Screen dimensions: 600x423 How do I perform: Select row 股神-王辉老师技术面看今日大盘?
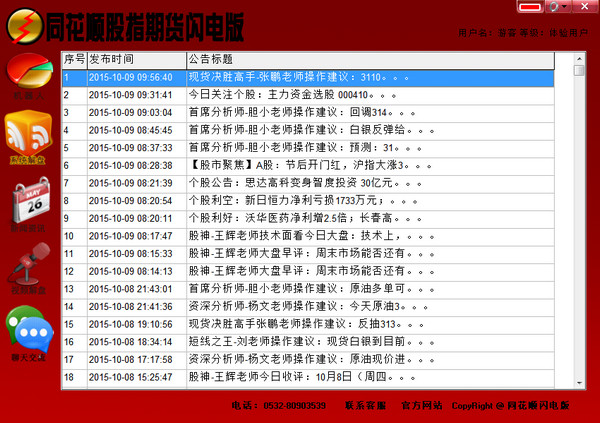point(308,236)
